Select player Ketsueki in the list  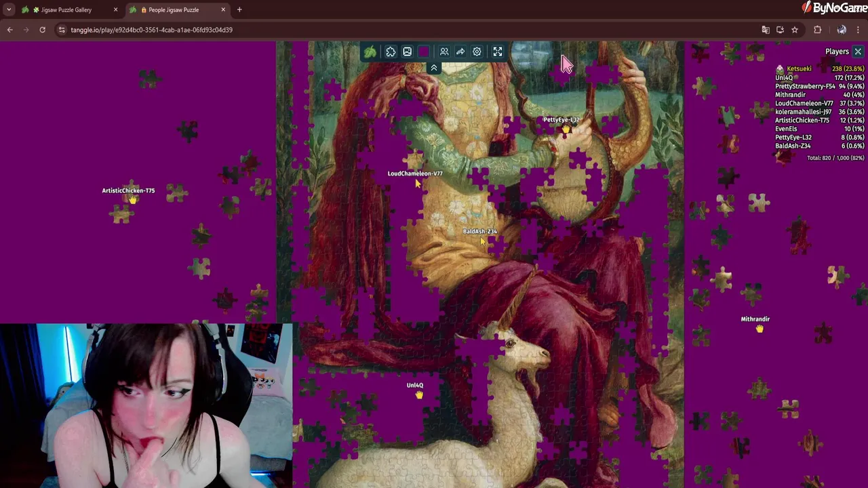click(820, 69)
